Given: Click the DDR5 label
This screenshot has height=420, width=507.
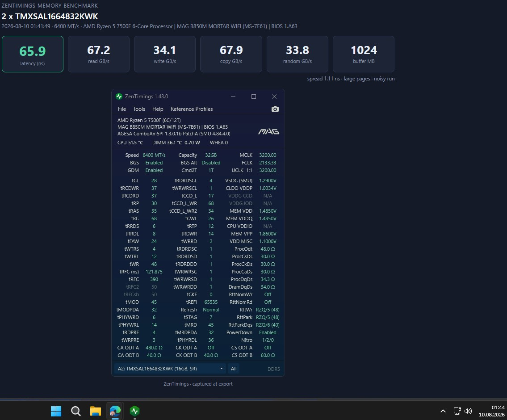Looking at the screenshot, I should (273, 369).
